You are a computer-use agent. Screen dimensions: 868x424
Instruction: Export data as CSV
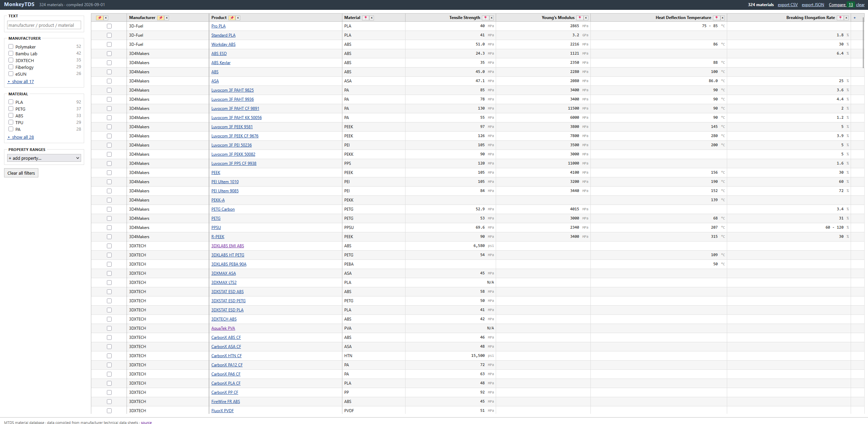(788, 5)
